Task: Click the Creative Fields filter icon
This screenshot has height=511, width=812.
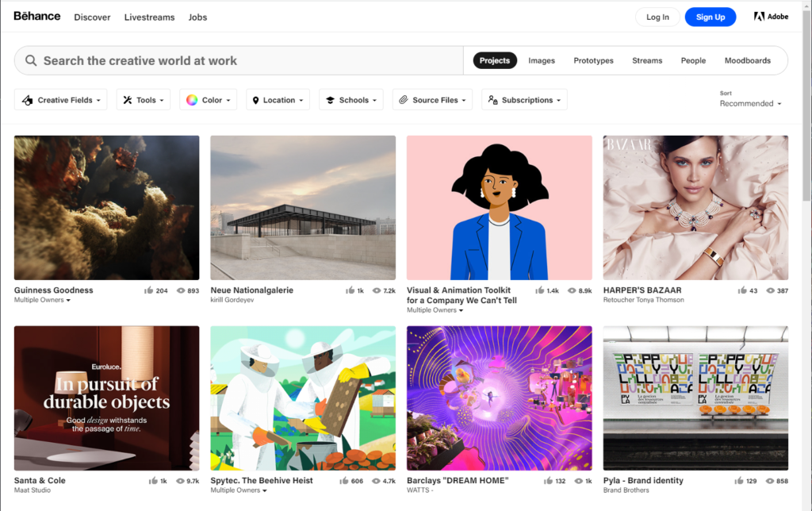Action: click(28, 100)
